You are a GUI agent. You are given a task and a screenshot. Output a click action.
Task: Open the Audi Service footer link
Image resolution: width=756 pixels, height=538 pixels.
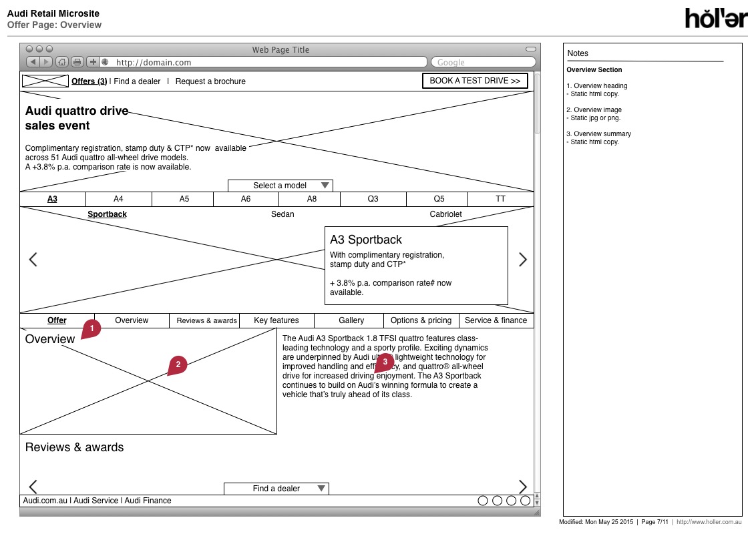96,501
